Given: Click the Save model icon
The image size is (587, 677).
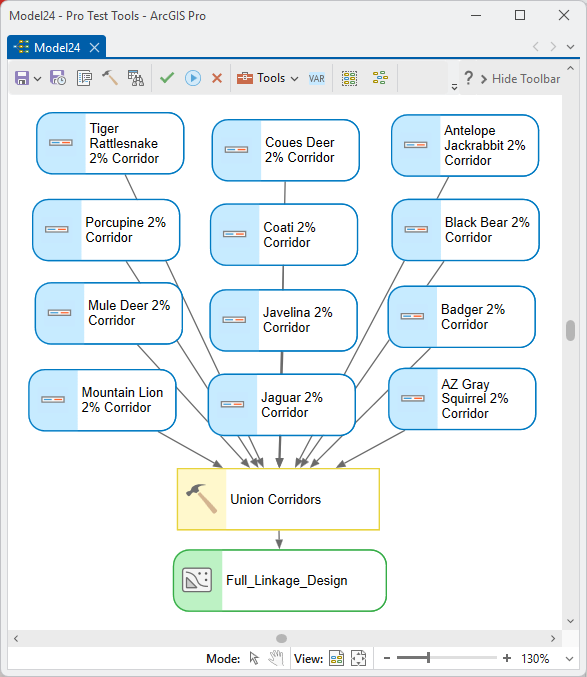Looking at the screenshot, I should [22, 78].
